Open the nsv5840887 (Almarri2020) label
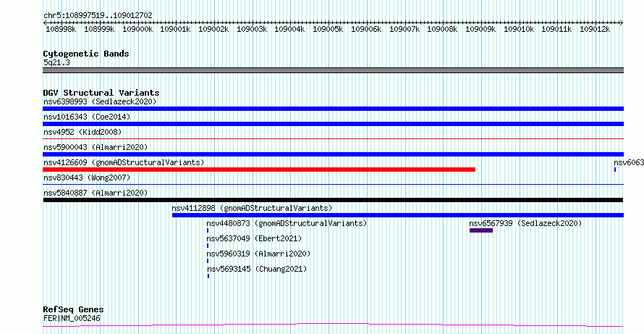Viewport: 644px width, 334px height. click(96, 193)
